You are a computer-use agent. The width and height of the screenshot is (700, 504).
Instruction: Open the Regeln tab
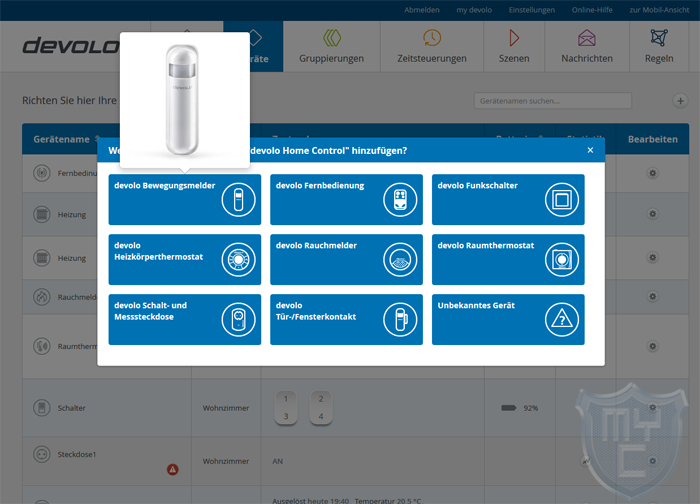659,46
